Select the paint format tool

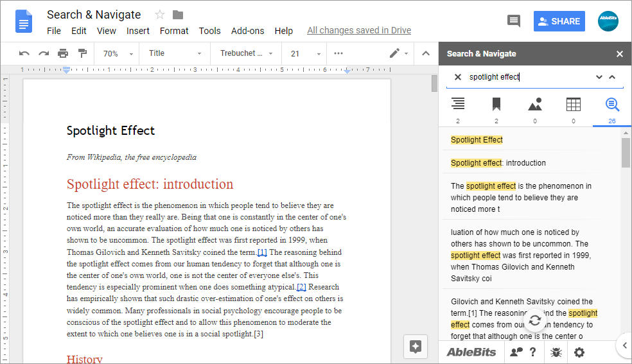82,53
